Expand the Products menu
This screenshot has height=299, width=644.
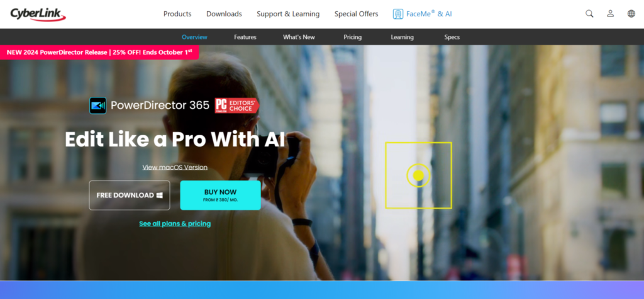coord(177,14)
